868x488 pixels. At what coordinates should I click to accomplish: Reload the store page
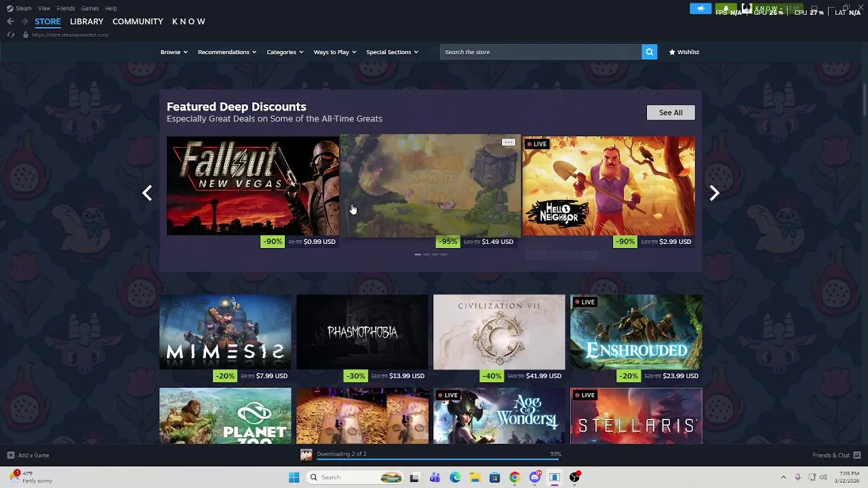[x=11, y=35]
